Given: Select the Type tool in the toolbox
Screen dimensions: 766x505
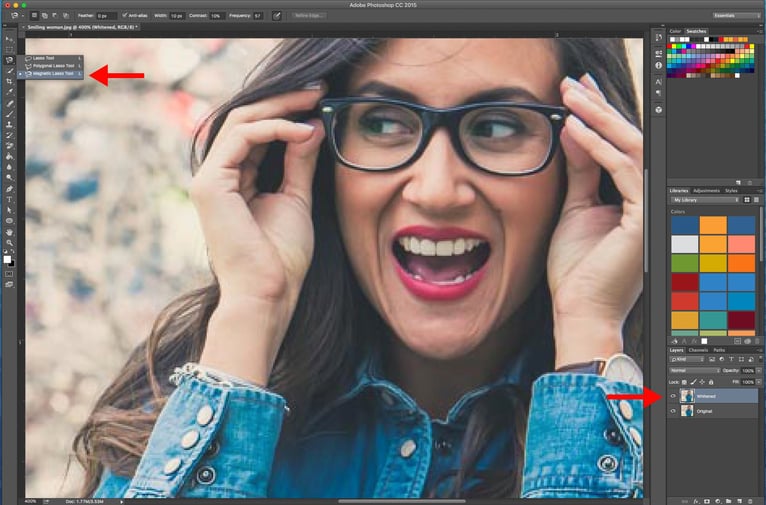Looking at the screenshot, I should pos(9,199).
